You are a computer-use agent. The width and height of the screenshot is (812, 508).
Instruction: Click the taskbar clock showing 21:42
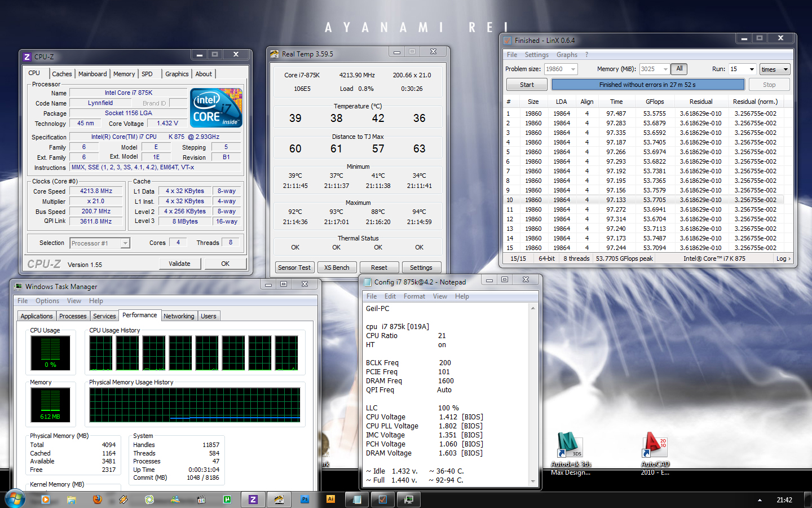click(784, 500)
